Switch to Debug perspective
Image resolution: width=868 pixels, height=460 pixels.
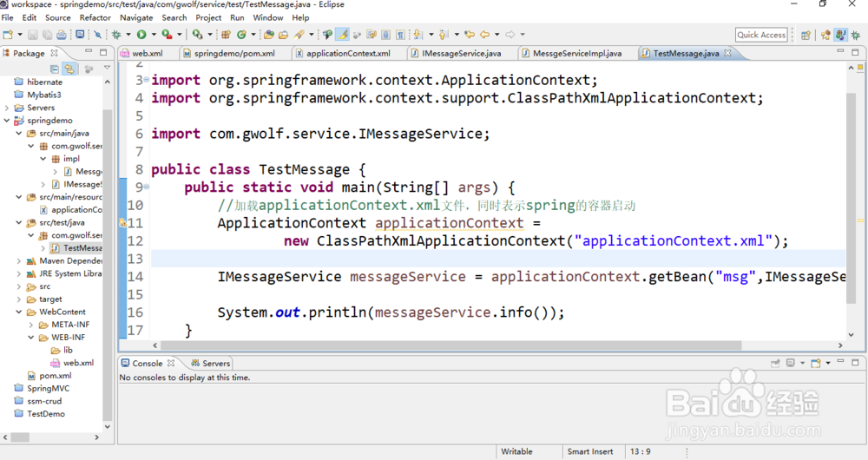(856, 35)
